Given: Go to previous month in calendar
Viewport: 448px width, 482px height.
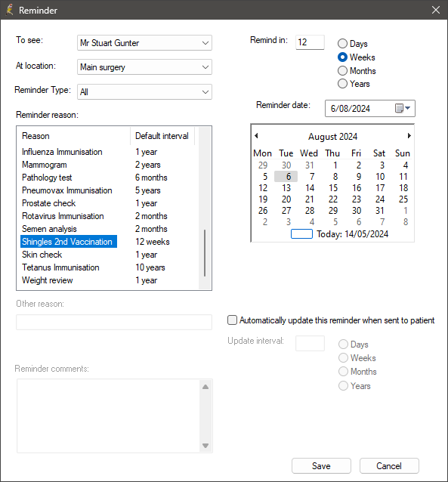Looking at the screenshot, I should pyautogui.click(x=256, y=135).
